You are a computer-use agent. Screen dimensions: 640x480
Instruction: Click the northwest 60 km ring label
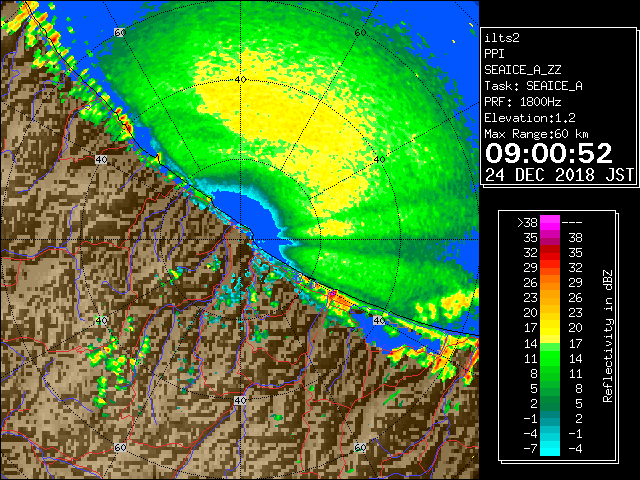[120, 32]
